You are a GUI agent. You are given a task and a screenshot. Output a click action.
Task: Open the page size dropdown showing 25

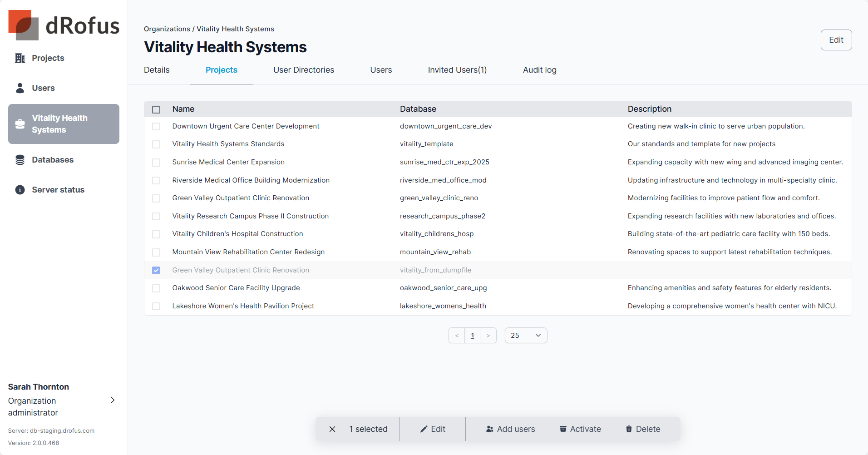coord(526,336)
